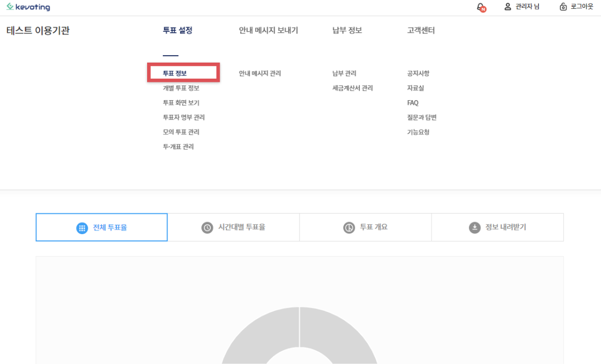Open the 고객센터 menu

click(x=420, y=31)
